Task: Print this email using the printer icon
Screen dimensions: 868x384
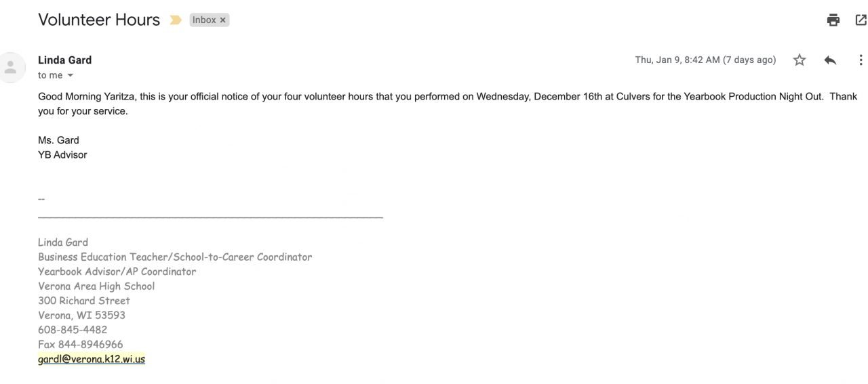Action: (833, 20)
